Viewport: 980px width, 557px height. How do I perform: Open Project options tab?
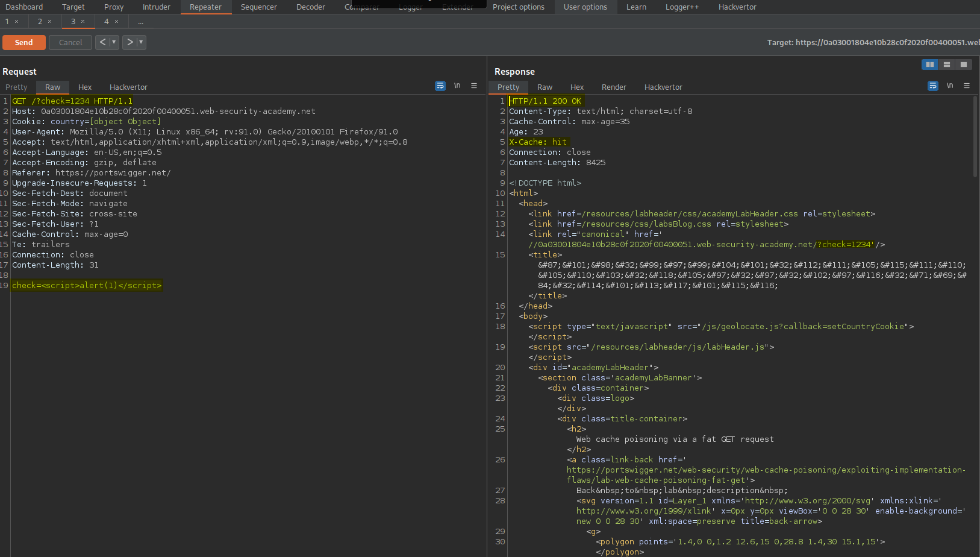point(519,7)
